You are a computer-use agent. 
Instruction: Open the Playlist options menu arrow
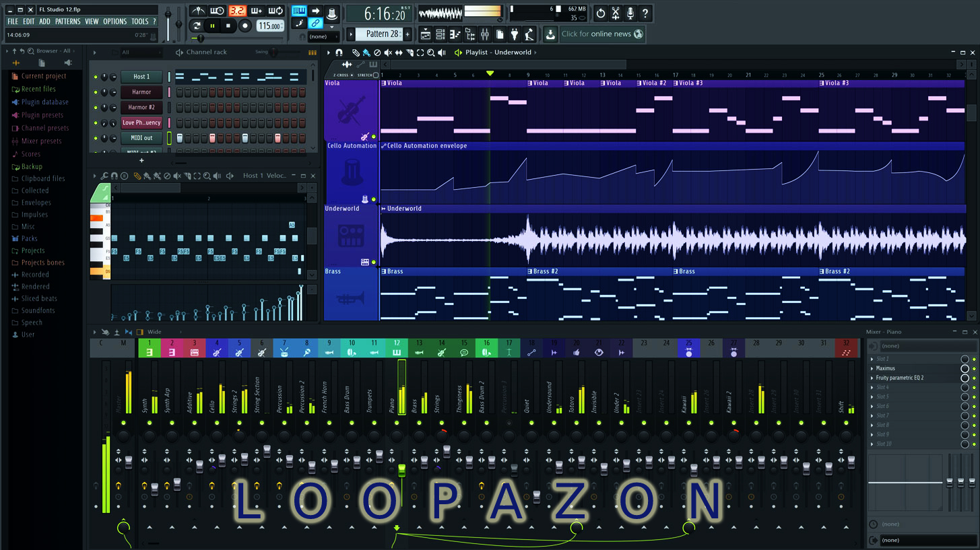point(329,53)
